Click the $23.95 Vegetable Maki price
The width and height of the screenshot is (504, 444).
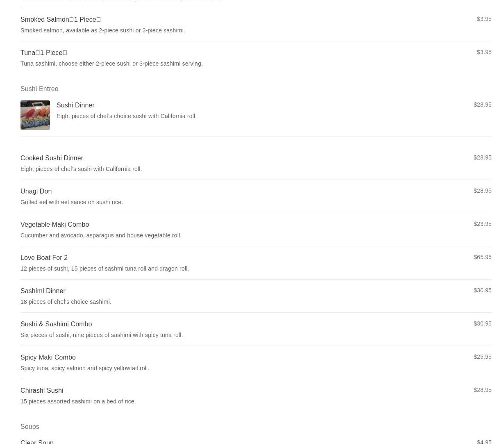482,224
